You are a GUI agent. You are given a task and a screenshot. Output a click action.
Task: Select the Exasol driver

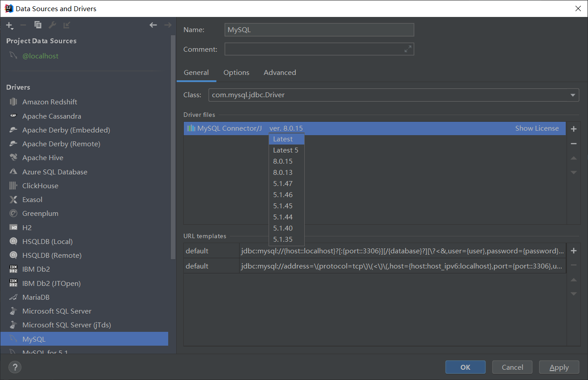point(84,200)
